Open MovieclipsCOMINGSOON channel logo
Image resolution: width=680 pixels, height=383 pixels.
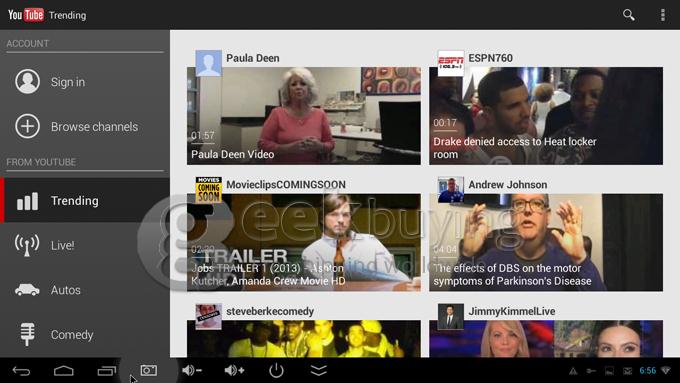coord(209,190)
